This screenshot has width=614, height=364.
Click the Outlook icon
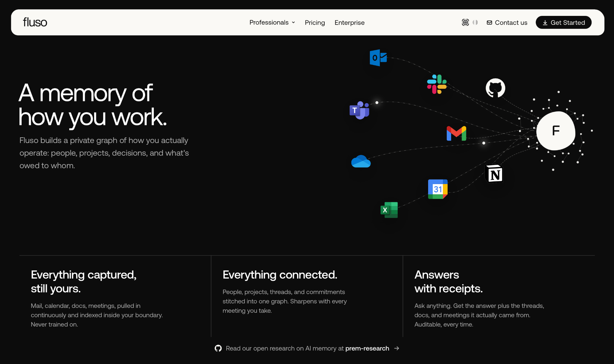point(378,58)
